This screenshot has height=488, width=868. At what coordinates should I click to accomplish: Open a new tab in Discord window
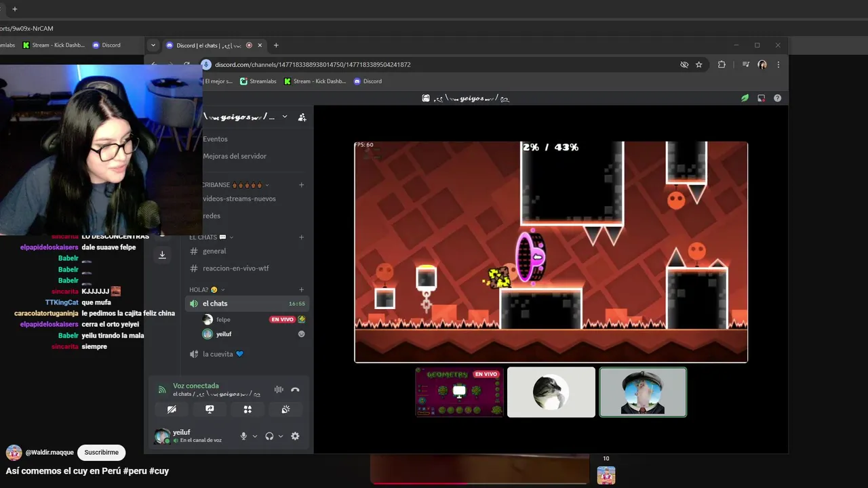click(x=276, y=45)
